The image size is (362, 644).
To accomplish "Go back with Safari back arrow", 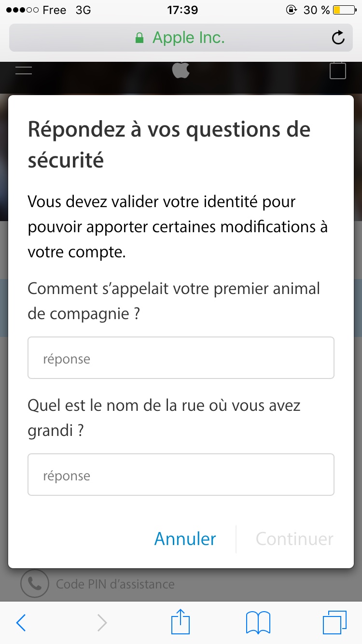I will (x=21, y=623).
